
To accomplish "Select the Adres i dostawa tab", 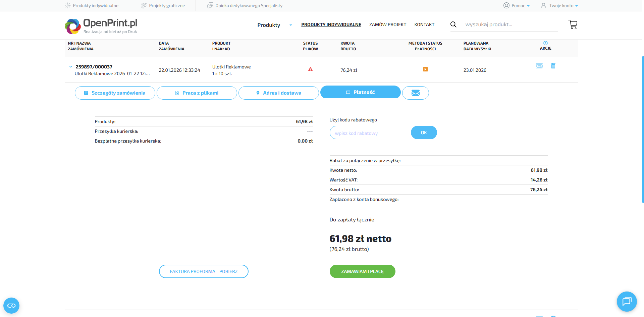I will 278,93.
